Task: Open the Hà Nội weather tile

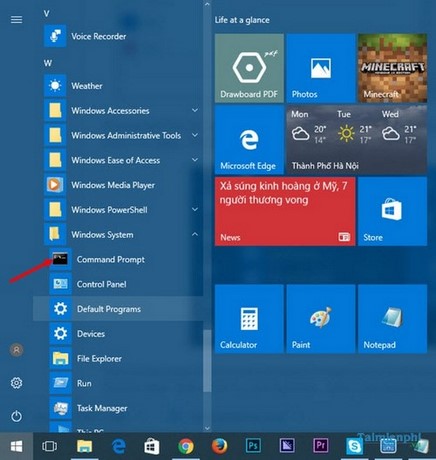Action: (357, 140)
